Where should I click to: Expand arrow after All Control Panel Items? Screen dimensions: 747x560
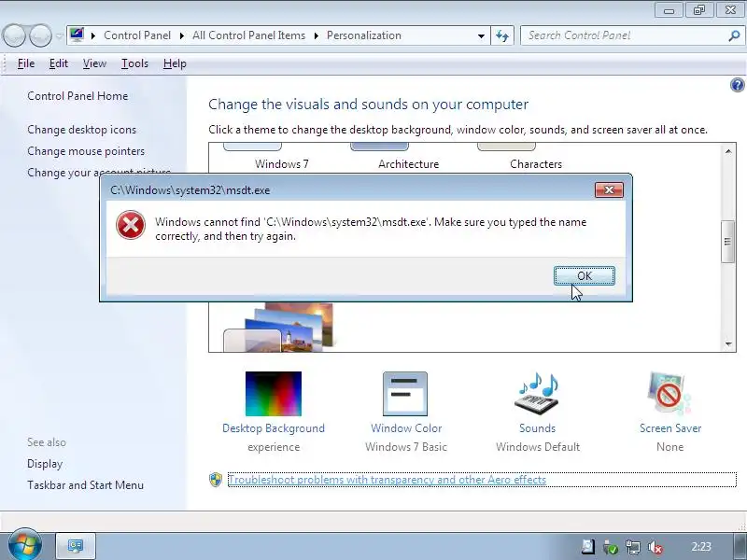click(316, 35)
